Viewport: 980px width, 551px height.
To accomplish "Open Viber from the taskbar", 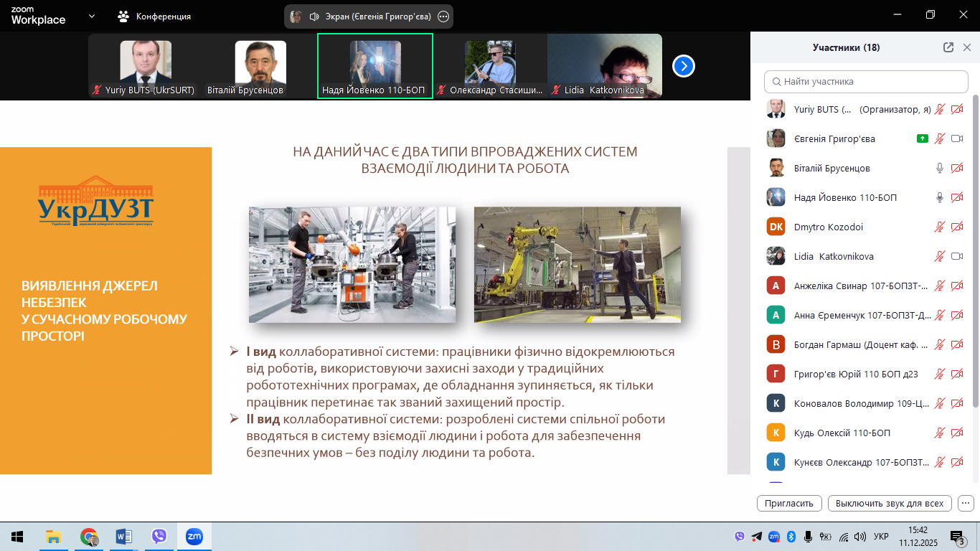I will 159,537.
